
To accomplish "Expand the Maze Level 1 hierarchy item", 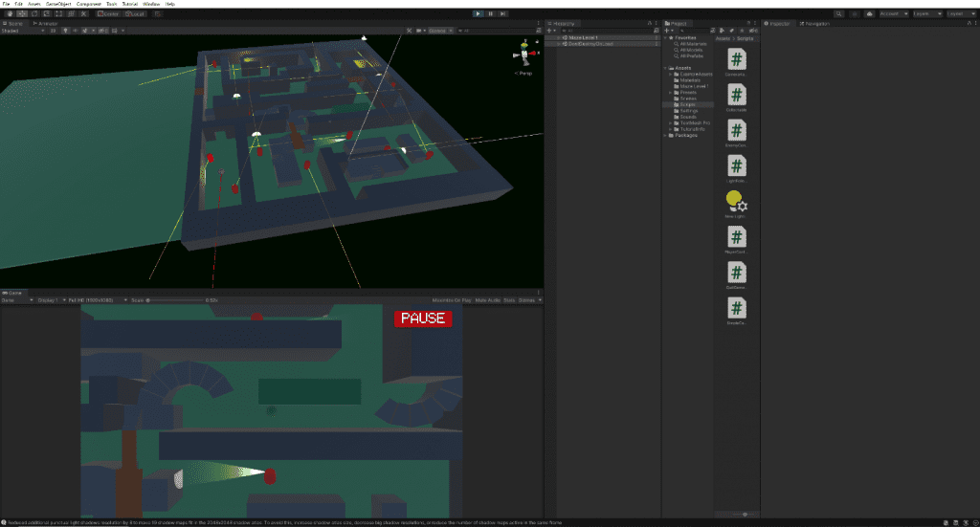I will (x=560, y=37).
